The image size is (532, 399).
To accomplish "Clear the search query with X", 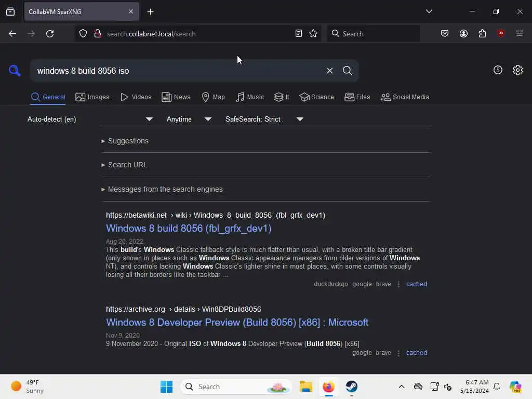I will coord(329,71).
